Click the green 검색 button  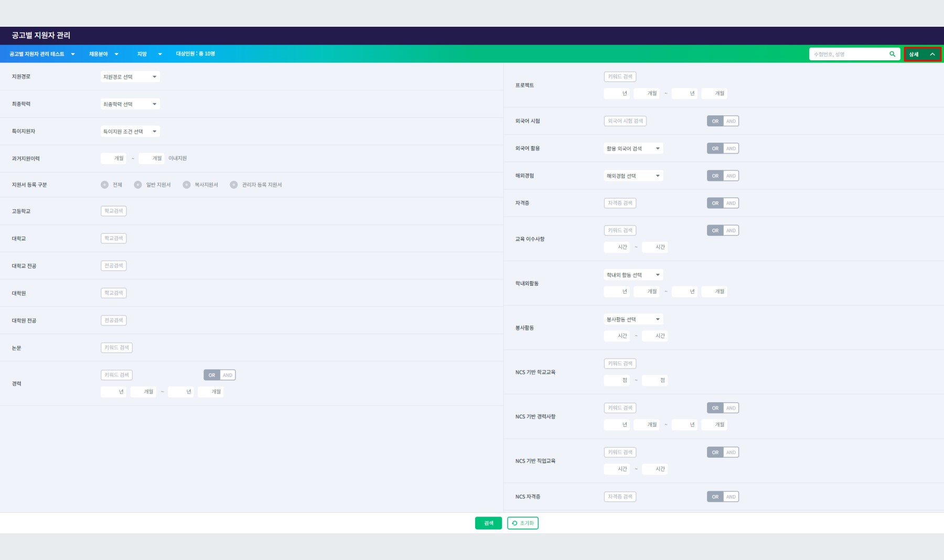[488, 523]
